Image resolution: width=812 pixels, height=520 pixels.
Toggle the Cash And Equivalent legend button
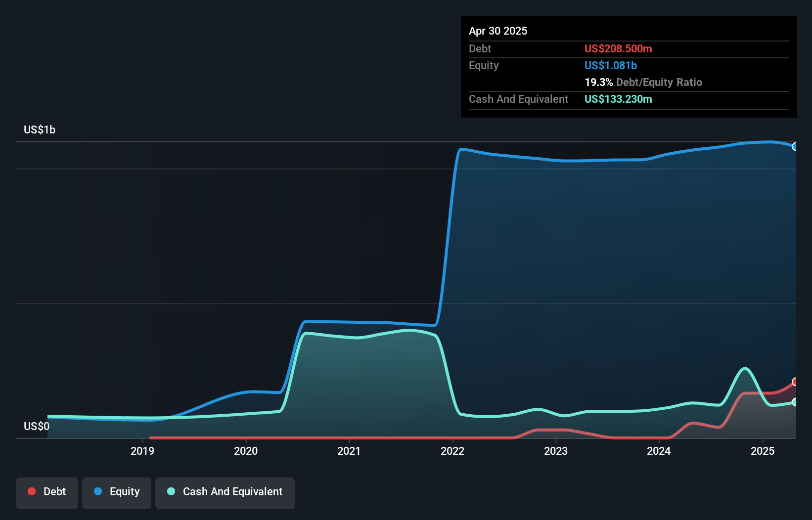click(x=225, y=493)
